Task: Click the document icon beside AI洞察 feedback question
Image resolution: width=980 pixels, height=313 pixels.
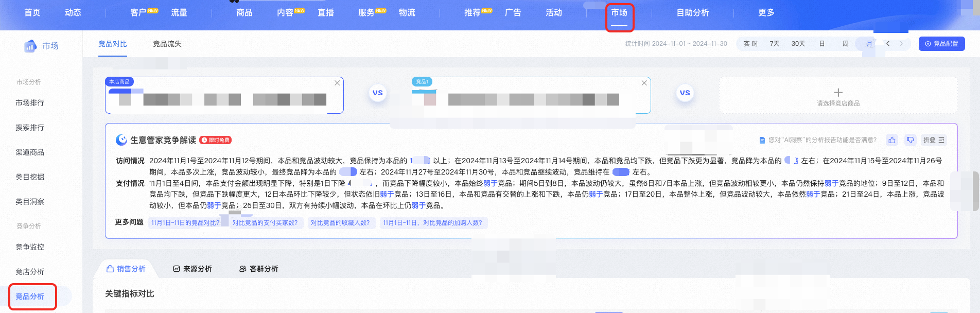Action: tap(762, 140)
